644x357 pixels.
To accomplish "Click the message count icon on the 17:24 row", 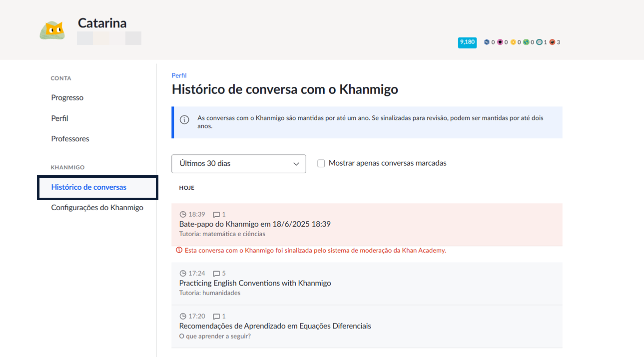I will coord(216,274).
